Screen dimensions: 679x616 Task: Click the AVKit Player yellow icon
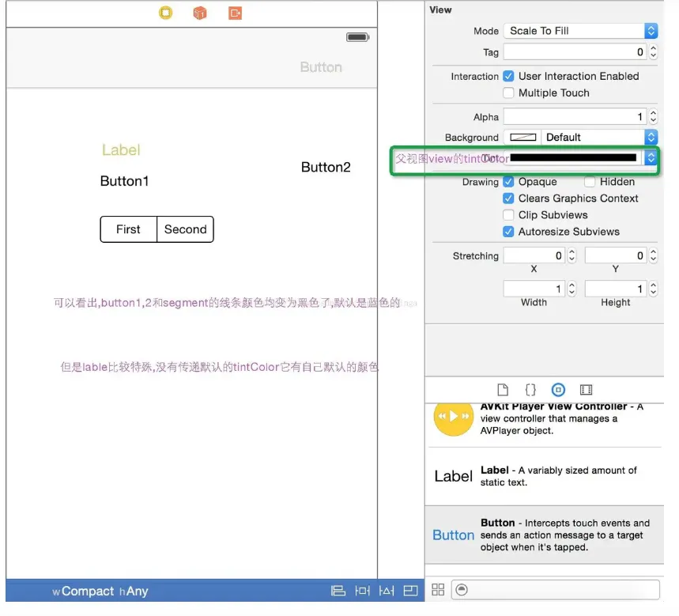(454, 418)
